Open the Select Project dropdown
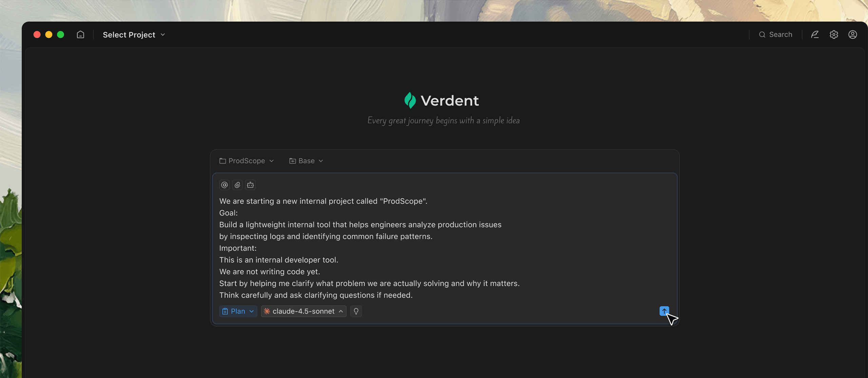Screen dimensions: 868x378 point(134,35)
